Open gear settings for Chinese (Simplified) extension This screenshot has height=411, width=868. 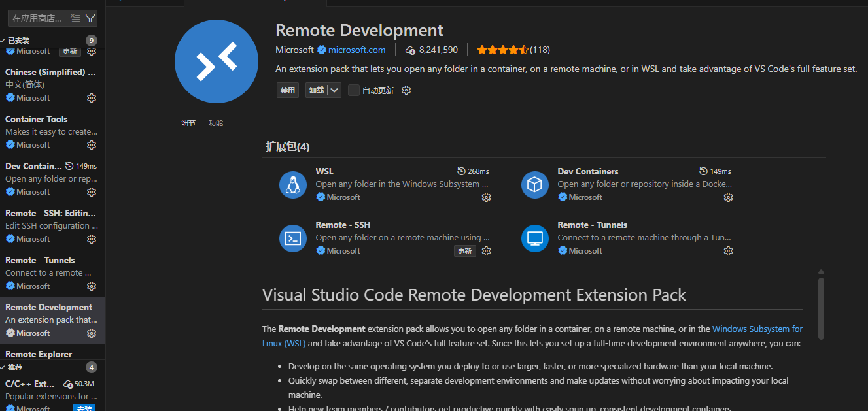click(92, 98)
